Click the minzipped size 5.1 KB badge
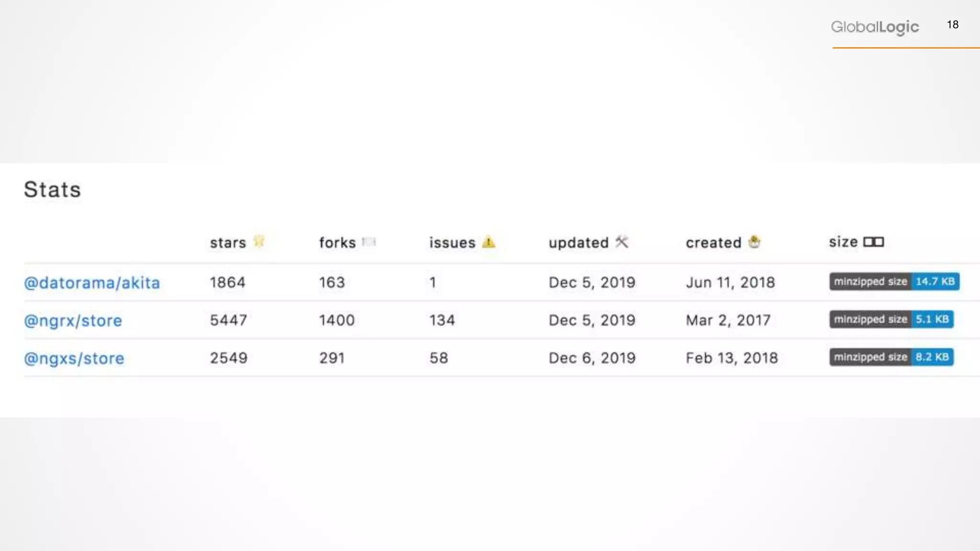The image size is (980, 551). (891, 320)
